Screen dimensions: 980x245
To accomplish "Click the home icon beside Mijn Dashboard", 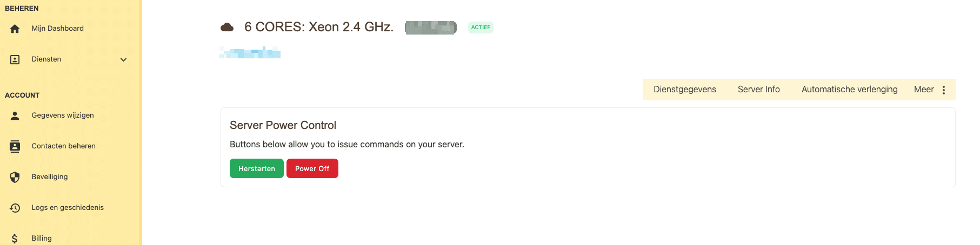I will [x=15, y=29].
